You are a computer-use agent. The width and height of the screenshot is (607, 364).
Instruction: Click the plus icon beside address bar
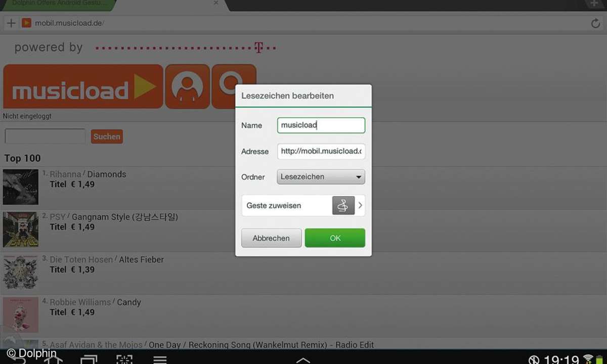11,23
